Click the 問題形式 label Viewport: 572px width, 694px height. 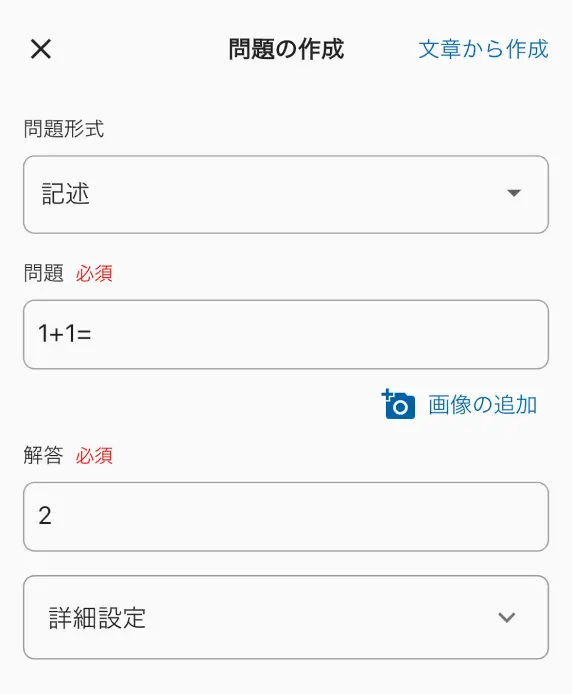coord(64,129)
